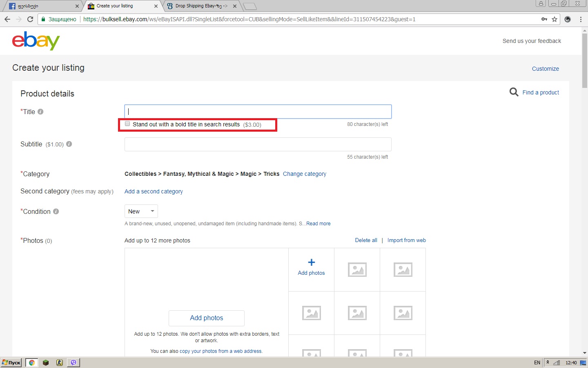Click the middle photo placeholder in the second row
The image size is (588, 368).
357,313
